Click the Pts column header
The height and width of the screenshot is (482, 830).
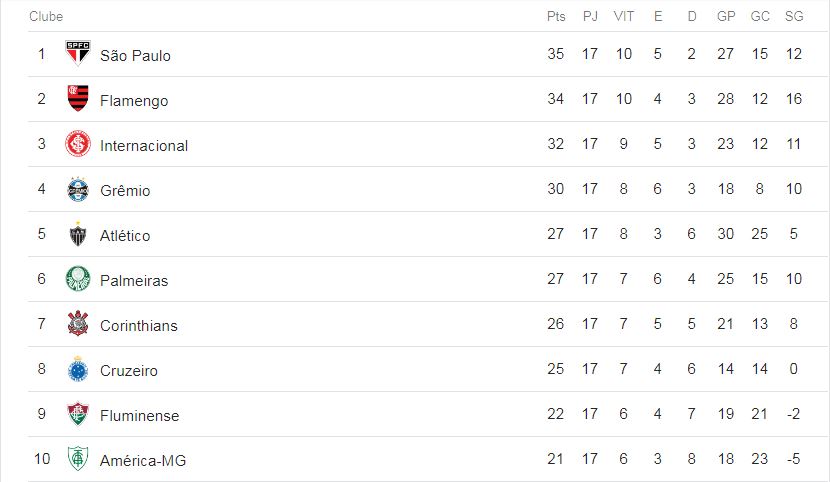point(556,16)
